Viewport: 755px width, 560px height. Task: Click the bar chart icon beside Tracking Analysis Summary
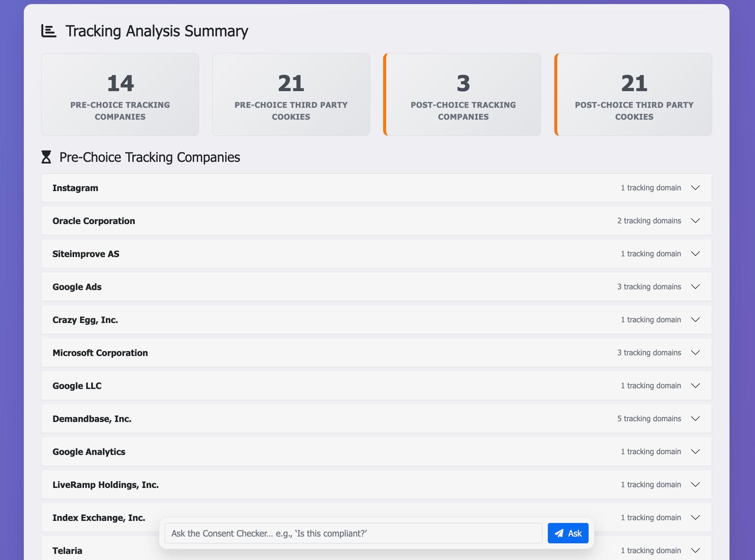pos(49,31)
